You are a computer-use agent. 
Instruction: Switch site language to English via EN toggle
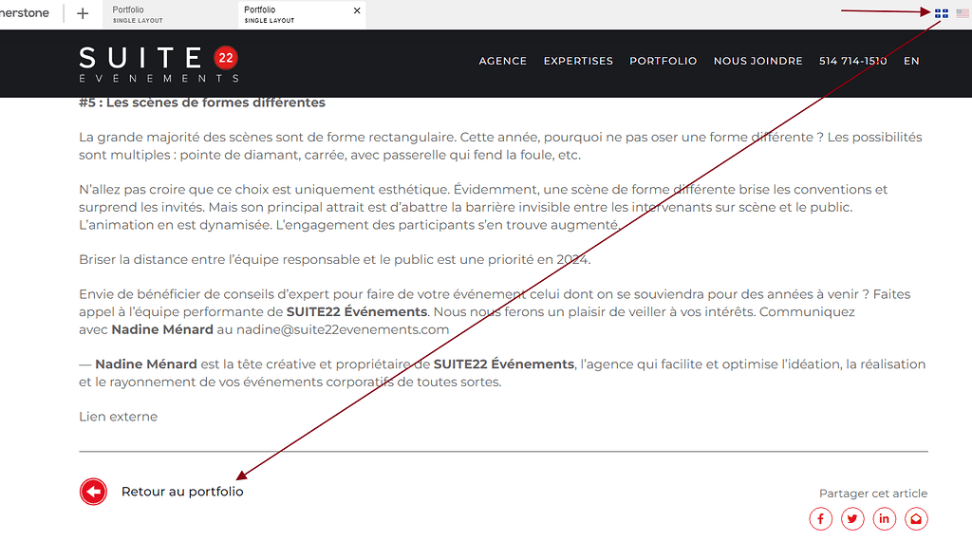click(x=910, y=61)
